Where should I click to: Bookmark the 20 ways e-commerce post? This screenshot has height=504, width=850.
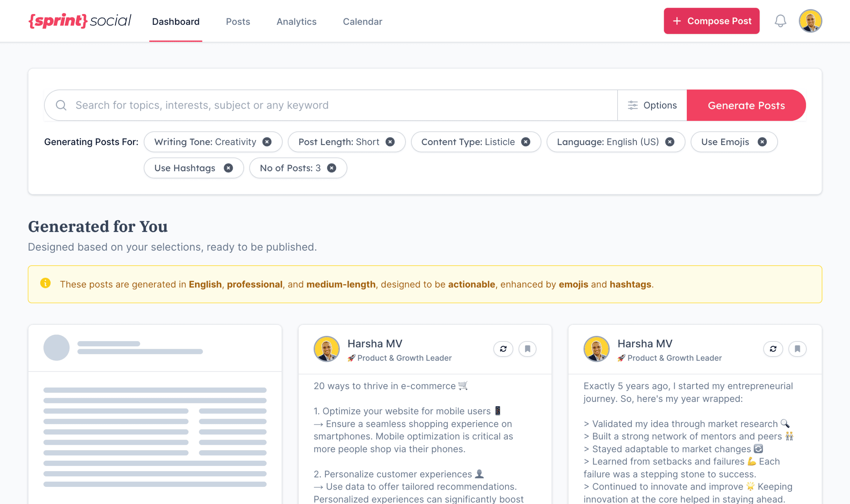(x=527, y=349)
